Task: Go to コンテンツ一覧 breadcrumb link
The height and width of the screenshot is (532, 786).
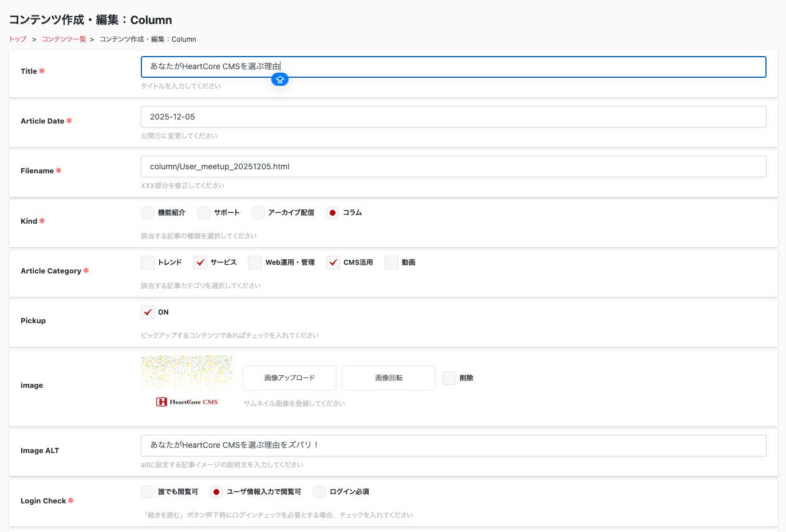Action: pos(64,39)
